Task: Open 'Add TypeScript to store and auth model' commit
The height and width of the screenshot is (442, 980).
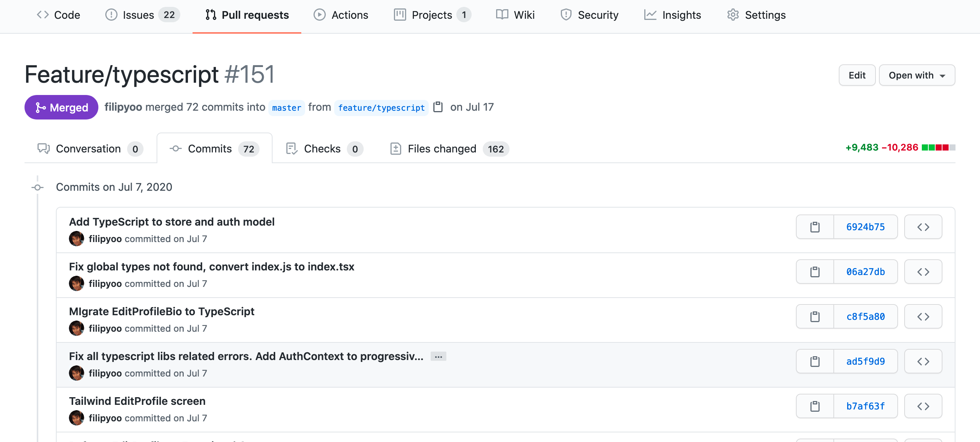Action: 171,222
